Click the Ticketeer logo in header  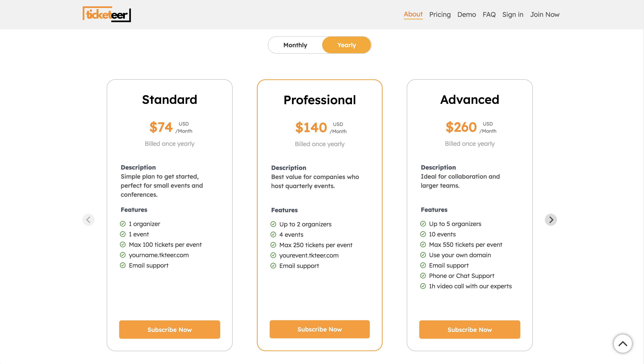(107, 14)
